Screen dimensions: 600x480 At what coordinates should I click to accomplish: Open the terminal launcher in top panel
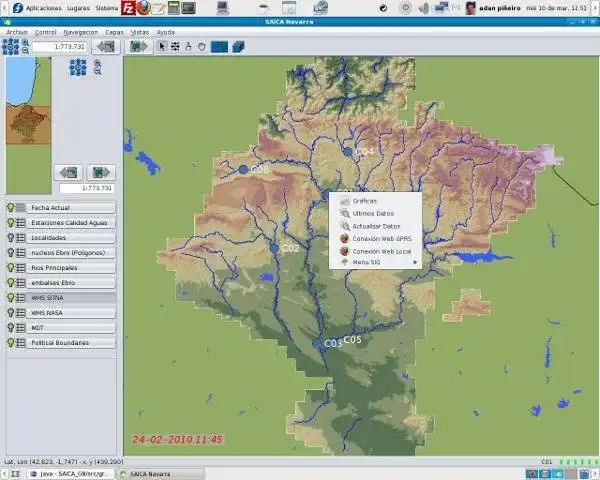click(x=188, y=8)
